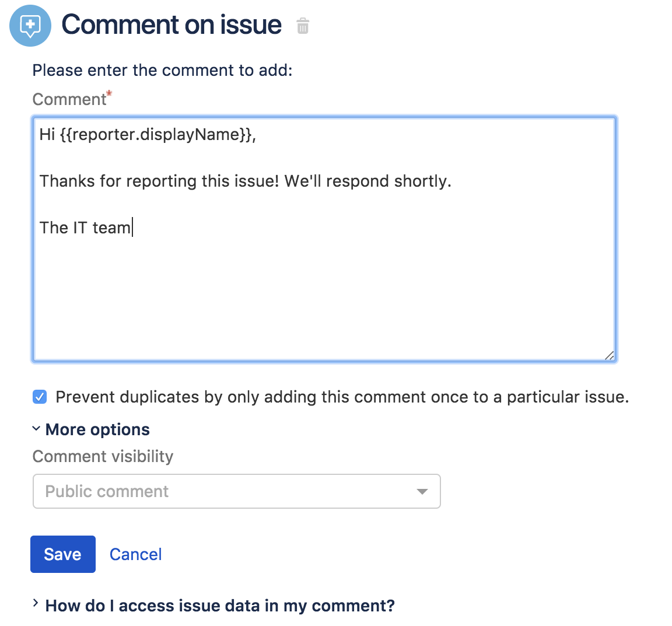The image size is (672, 626).
Task: Place cursor in the 'Hi {{reporter.displayName}},' line
Action: 148,135
